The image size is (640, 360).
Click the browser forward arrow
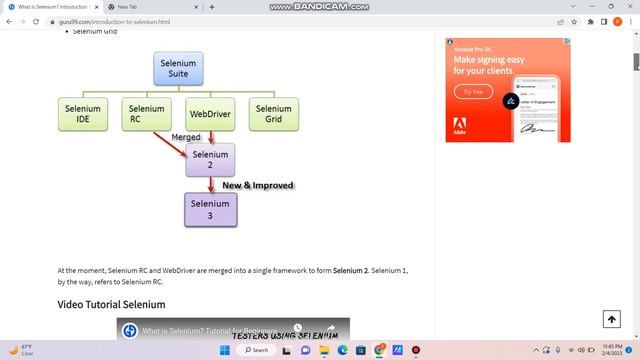(x=22, y=22)
